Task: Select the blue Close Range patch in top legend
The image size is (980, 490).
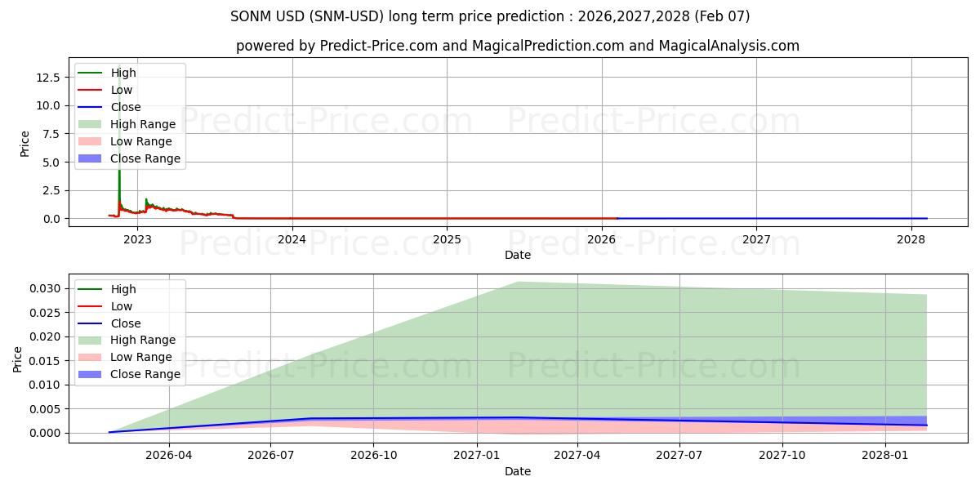Action: click(x=91, y=158)
